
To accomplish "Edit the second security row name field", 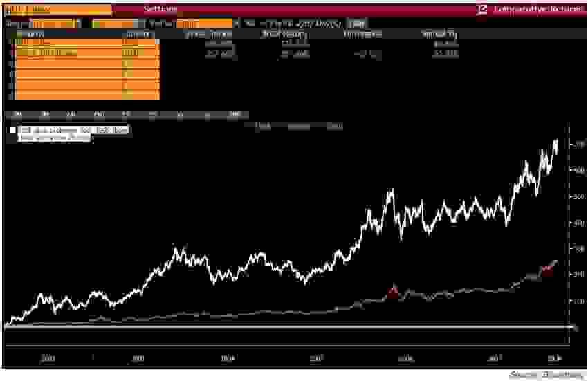I will [x=68, y=53].
